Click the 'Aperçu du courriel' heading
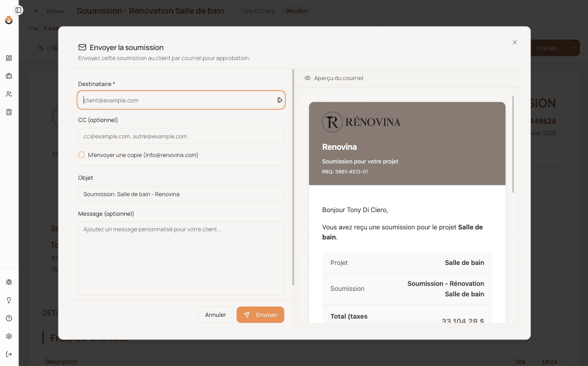 339,78
